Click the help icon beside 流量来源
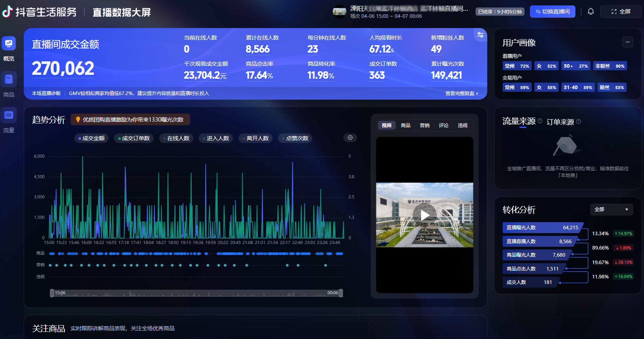Image resolution: width=644 pixels, height=339 pixels. 540,121
